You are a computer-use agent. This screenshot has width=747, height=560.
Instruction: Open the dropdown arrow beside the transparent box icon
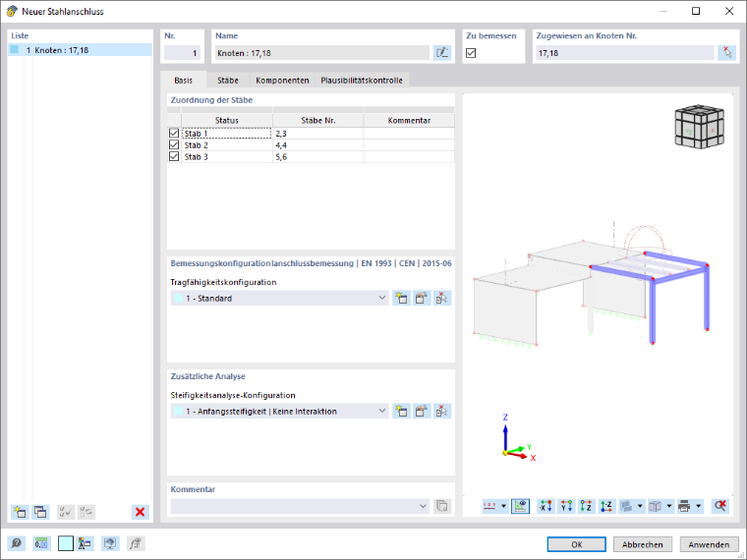tap(669, 506)
